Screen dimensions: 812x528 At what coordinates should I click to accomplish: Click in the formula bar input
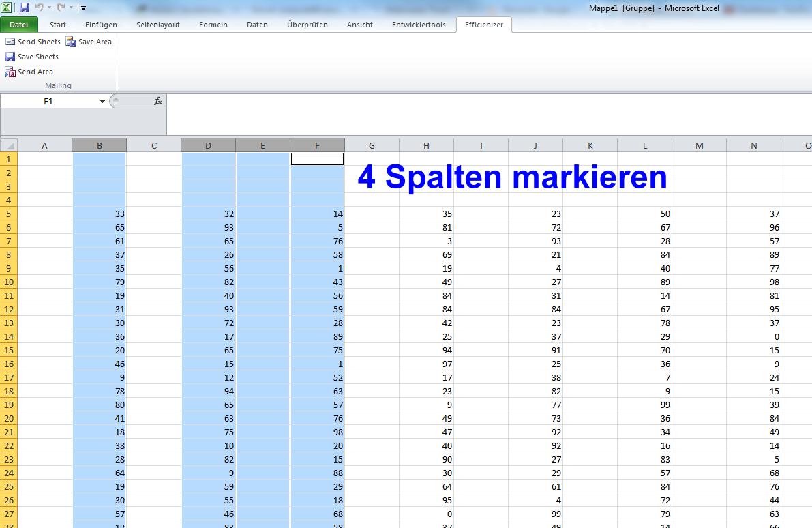(489, 114)
